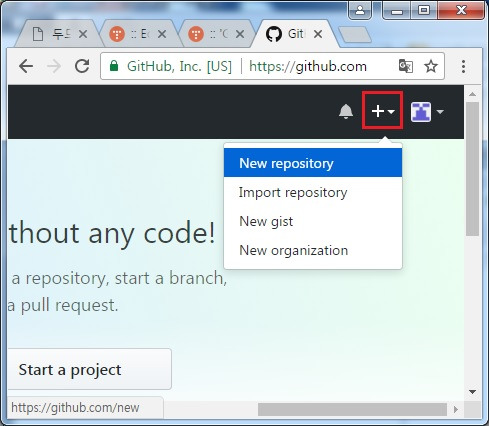Click the browser forward arrow
Viewport: 489px width, 426px height.
[x=54, y=66]
